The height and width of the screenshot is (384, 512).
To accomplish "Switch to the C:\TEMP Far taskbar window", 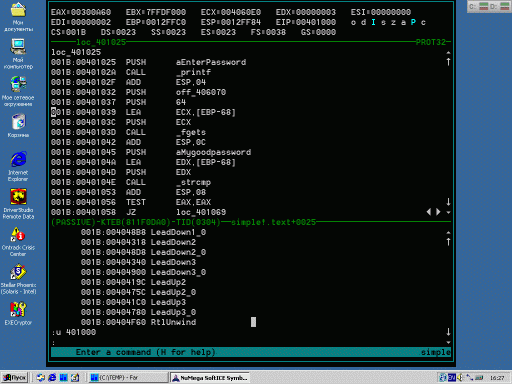I will 128,378.
